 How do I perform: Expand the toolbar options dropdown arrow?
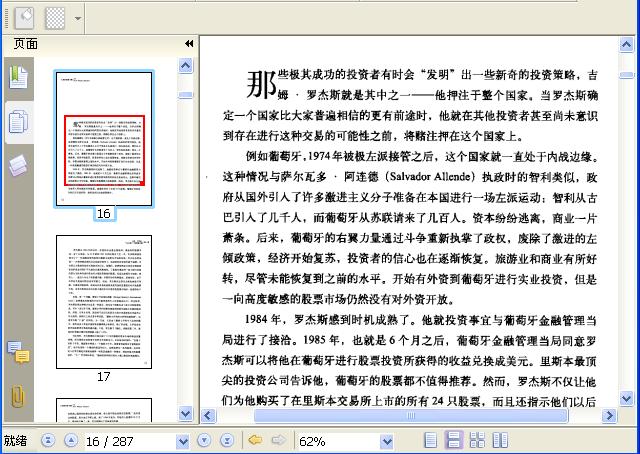coord(78,19)
